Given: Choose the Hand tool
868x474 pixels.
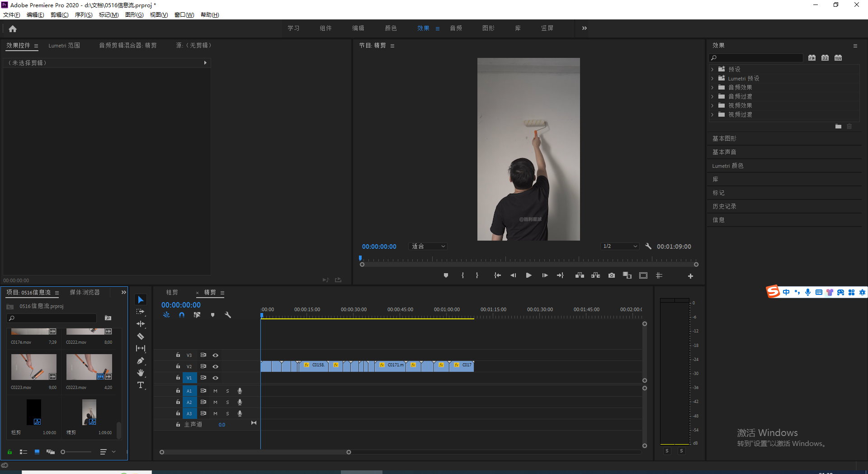Looking at the screenshot, I should pos(141,373).
